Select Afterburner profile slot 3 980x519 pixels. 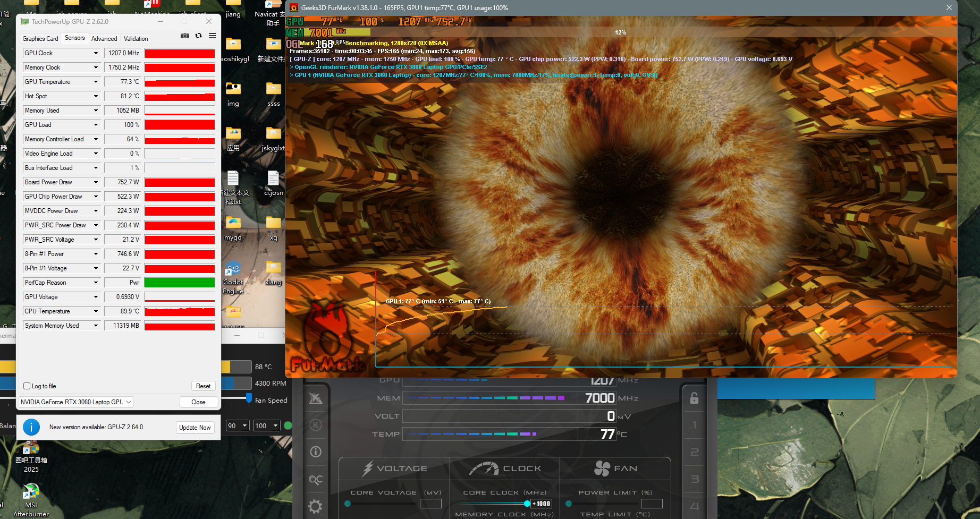tap(694, 479)
